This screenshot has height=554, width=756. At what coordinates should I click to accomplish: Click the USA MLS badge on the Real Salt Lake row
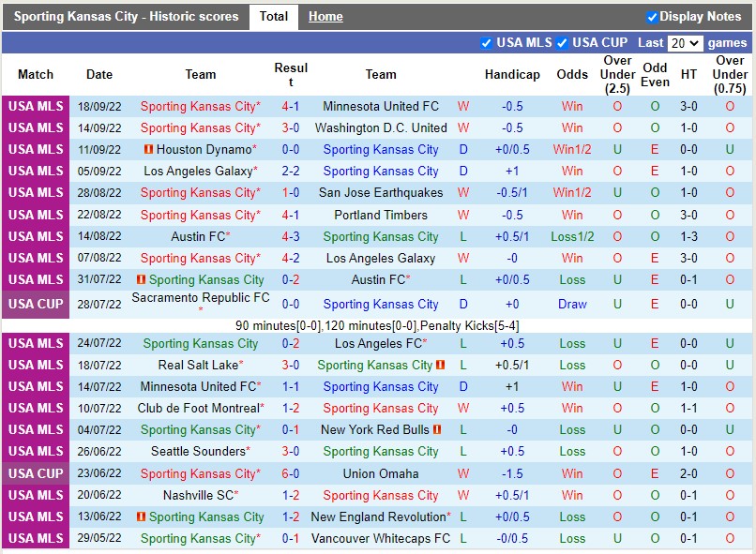click(x=36, y=365)
